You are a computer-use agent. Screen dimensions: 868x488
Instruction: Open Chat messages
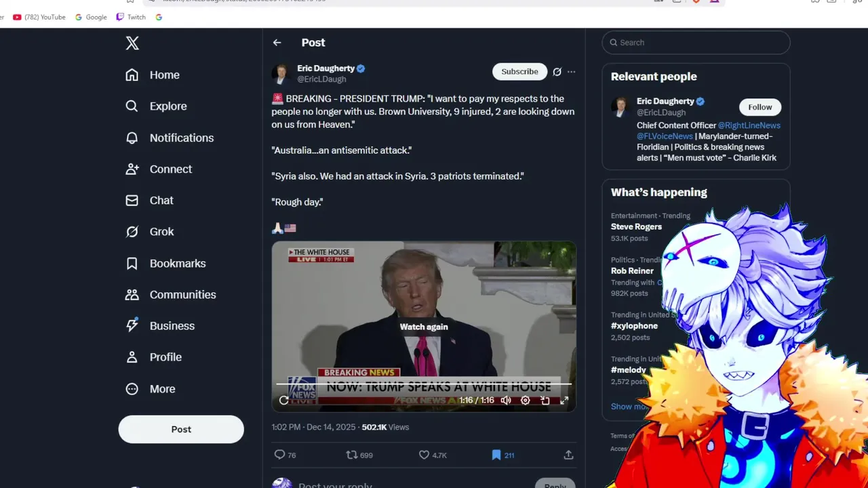[149, 200]
